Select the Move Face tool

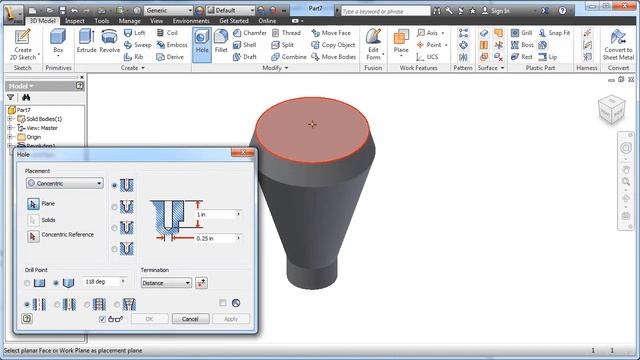coord(331,33)
